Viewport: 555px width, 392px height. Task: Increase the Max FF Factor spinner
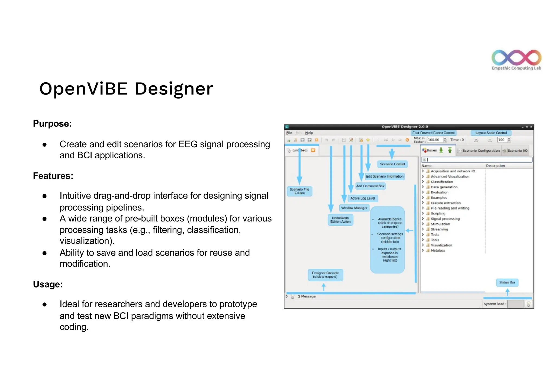(x=445, y=139)
